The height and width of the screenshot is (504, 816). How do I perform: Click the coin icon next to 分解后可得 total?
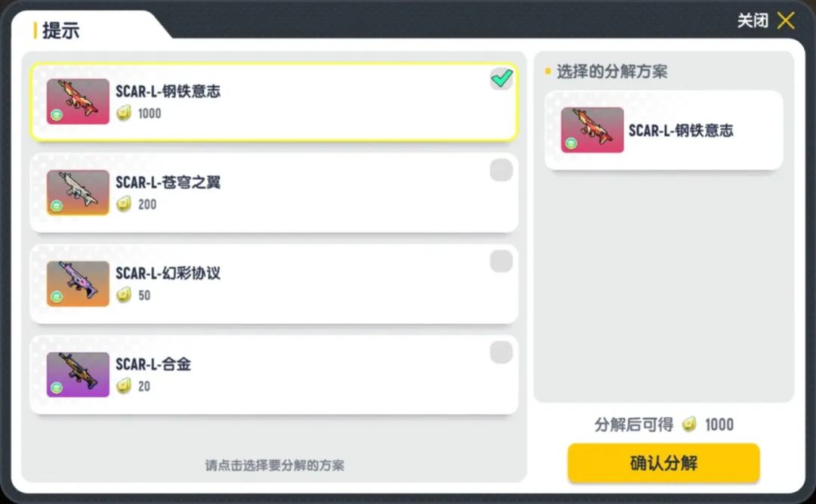click(x=688, y=425)
